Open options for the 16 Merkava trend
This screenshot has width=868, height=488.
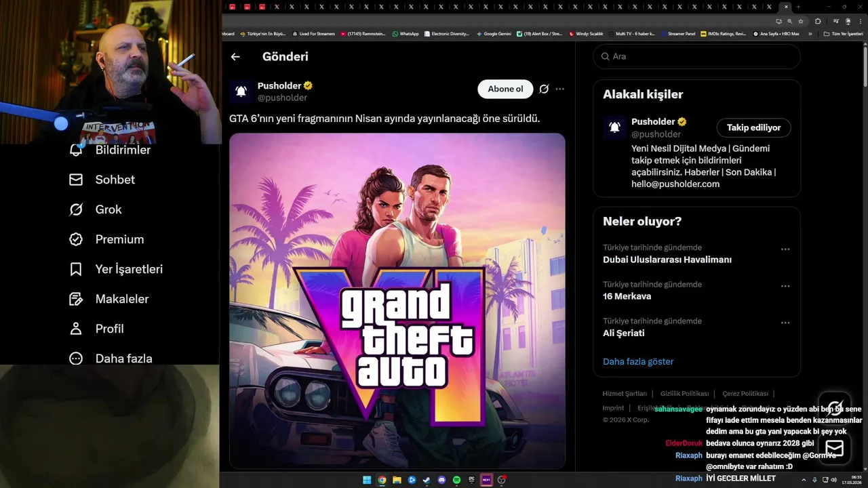(x=785, y=286)
